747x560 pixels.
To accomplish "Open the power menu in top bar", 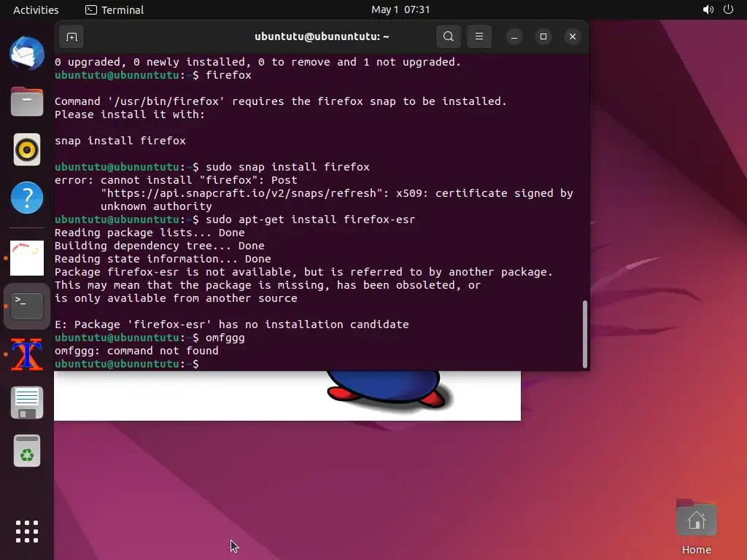I will click(728, 9).
